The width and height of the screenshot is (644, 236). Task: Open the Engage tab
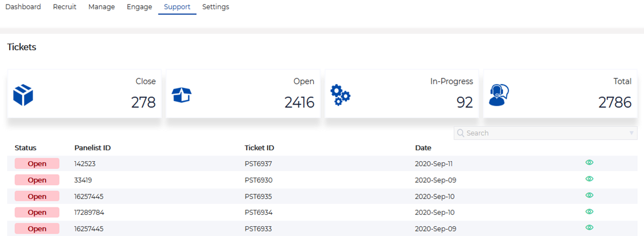coord(139,7)
